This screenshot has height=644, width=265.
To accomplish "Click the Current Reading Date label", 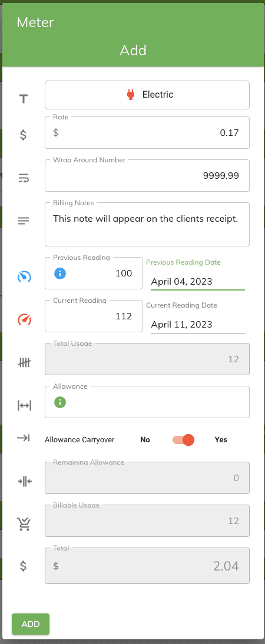I will point(181,305).
